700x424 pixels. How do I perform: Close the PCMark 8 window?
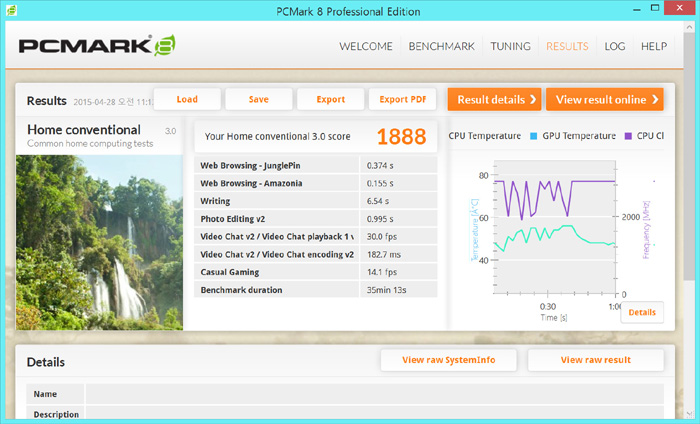click(x=679, y=8)
